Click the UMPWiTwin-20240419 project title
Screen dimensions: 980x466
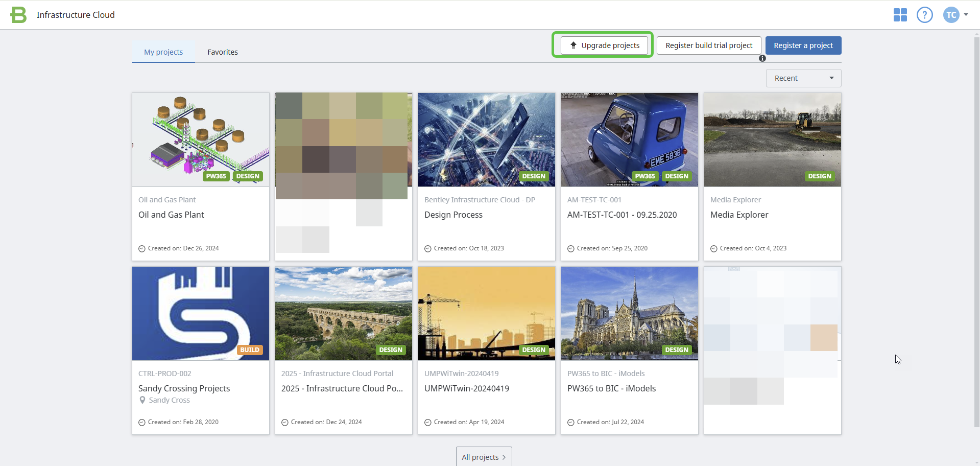click(x=467, y=389)
